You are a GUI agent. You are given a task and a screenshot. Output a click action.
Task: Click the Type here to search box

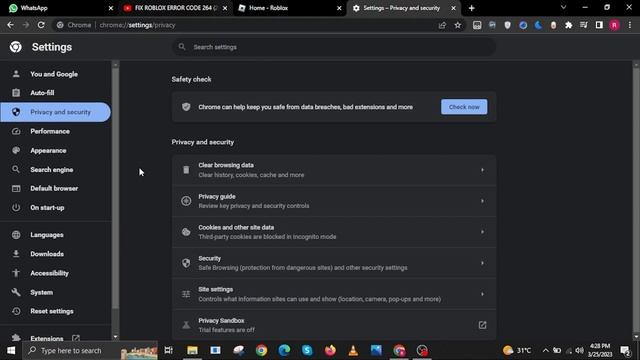point(91,350)
